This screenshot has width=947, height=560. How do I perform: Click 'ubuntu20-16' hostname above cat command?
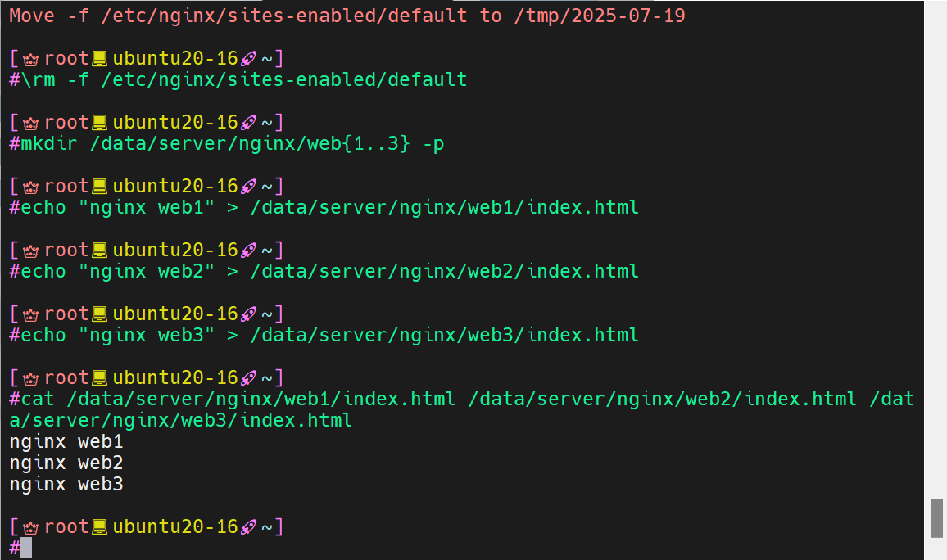pyautogui.click(x=175, y=377)
